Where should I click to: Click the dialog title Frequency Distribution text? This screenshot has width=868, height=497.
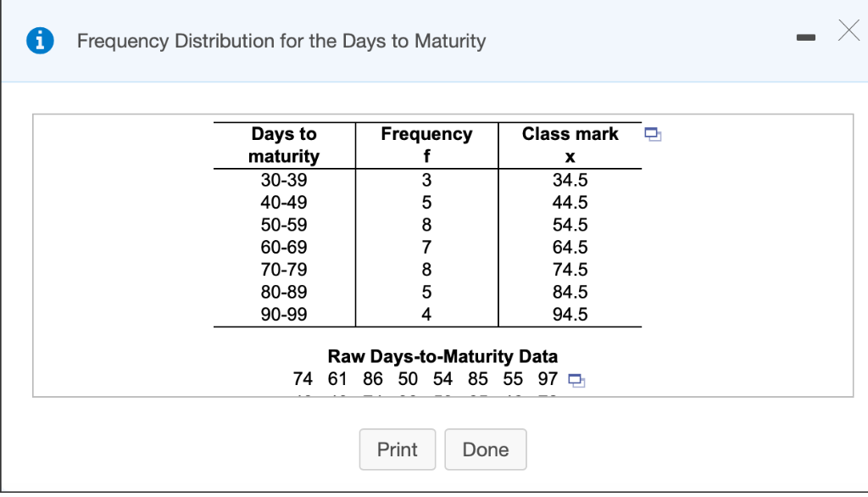click(x=281, y=41)
